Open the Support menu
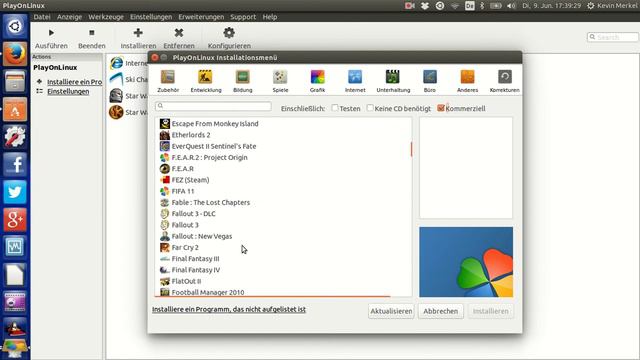Screen dimensions: 640x360 coord(243,17)
